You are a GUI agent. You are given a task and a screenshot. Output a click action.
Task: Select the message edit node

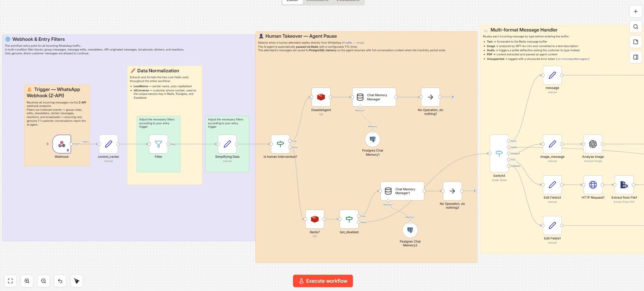pos(552,75)
